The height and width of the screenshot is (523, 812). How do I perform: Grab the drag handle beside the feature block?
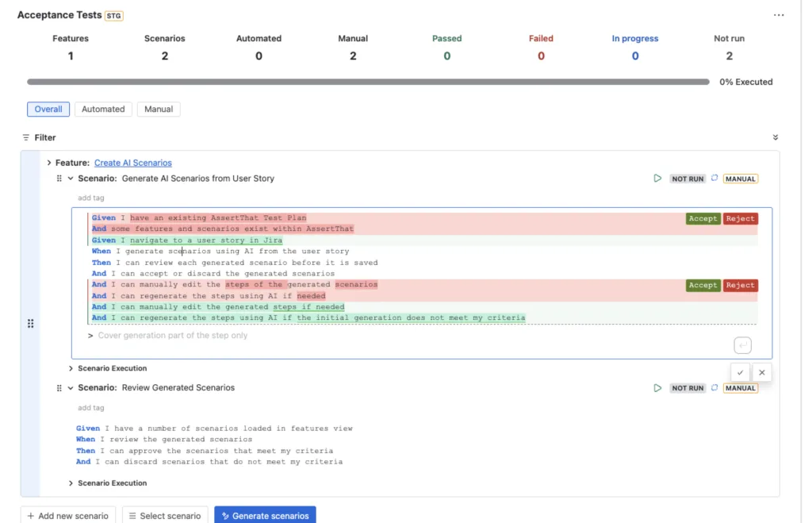coord(30,323)
